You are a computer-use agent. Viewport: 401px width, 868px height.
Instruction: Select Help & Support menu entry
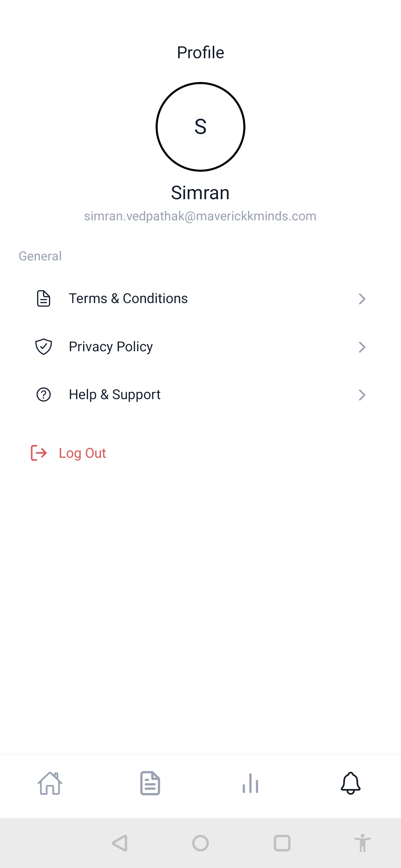[x=115, y=395]
